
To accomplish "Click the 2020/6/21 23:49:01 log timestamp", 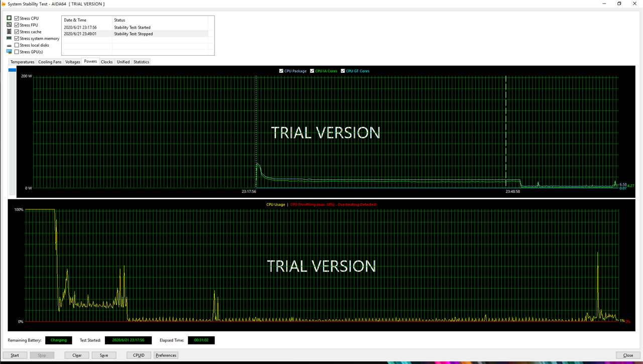I will pos(80,34).
